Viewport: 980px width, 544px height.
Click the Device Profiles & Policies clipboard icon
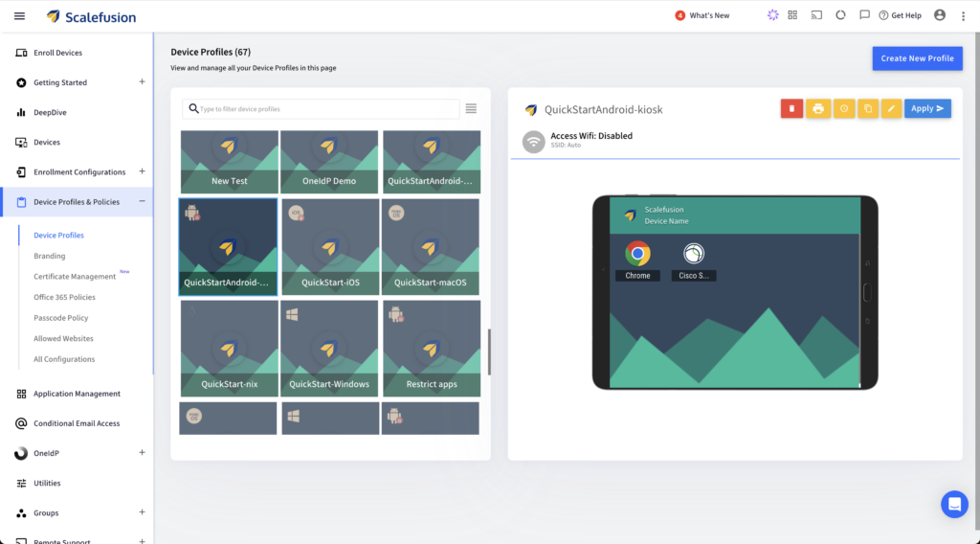click(x=21, y=202)
